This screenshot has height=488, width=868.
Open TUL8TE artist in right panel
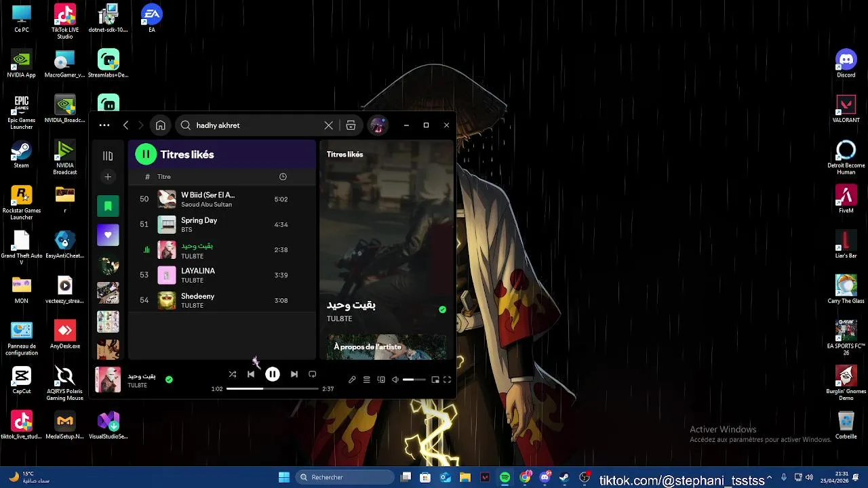point(339,319)
